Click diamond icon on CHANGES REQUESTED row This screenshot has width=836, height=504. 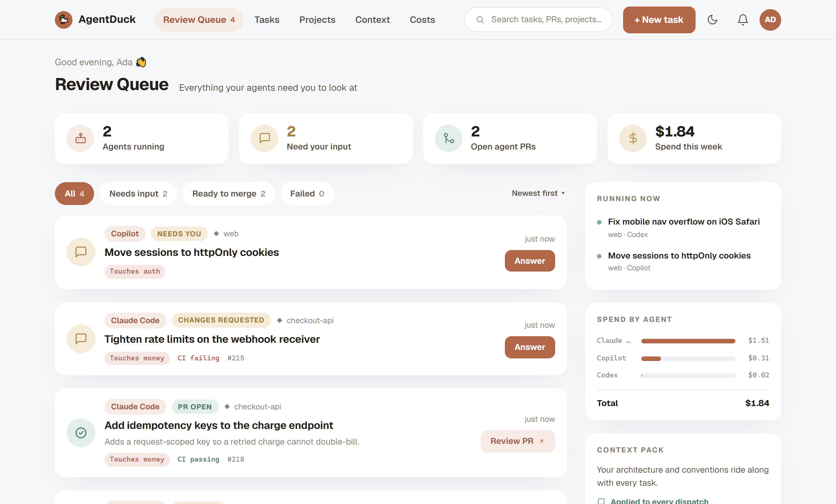point(280,320)
